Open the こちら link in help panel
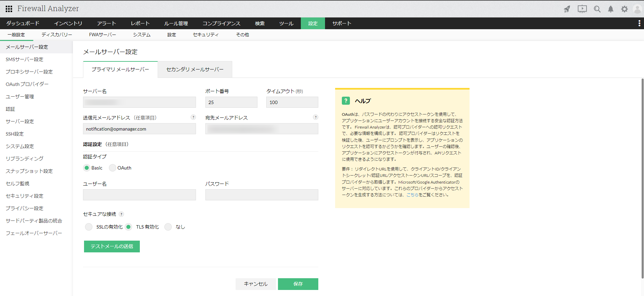This screenshot has height=296, width=644. (x=412, y=195)
